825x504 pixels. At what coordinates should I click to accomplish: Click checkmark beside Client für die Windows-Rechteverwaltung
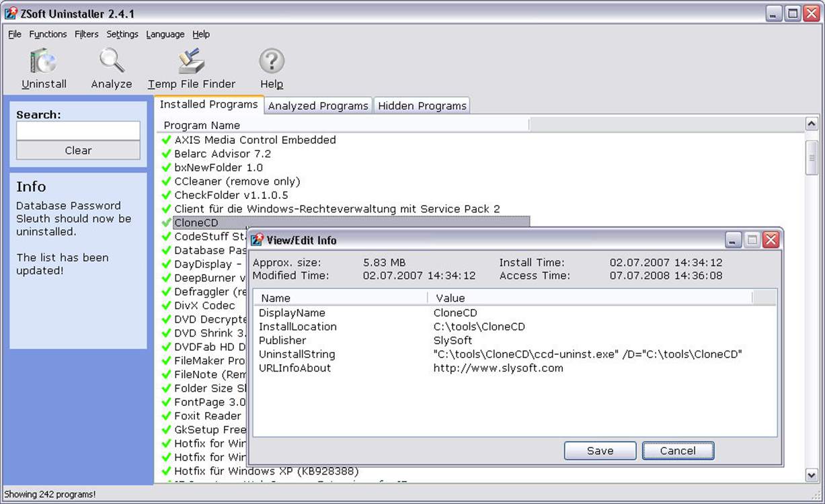[166, 209]
